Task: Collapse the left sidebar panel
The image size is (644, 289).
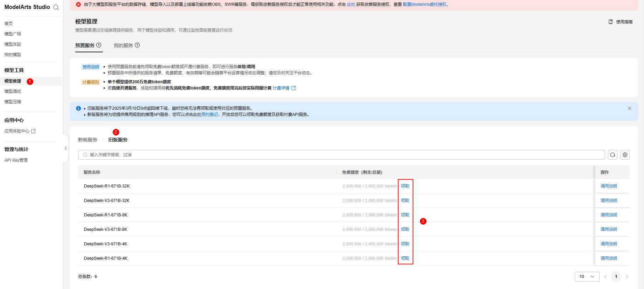Action: tap(66, 148)
